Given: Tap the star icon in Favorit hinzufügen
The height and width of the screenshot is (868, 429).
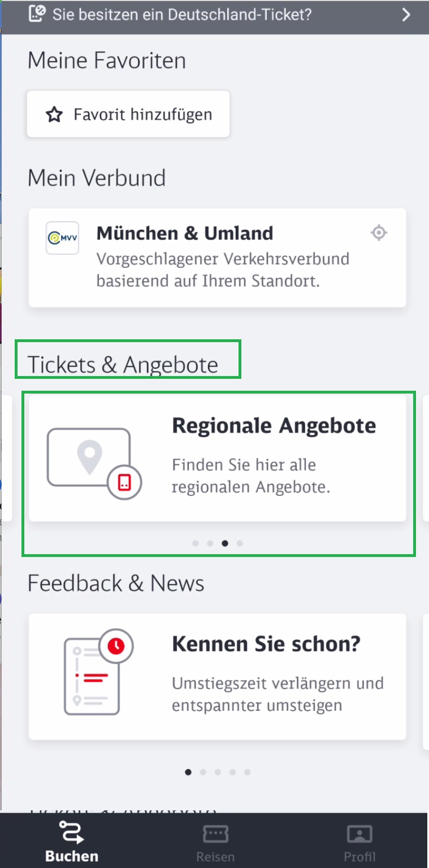Looking at the screenshot, I should 54,115.
